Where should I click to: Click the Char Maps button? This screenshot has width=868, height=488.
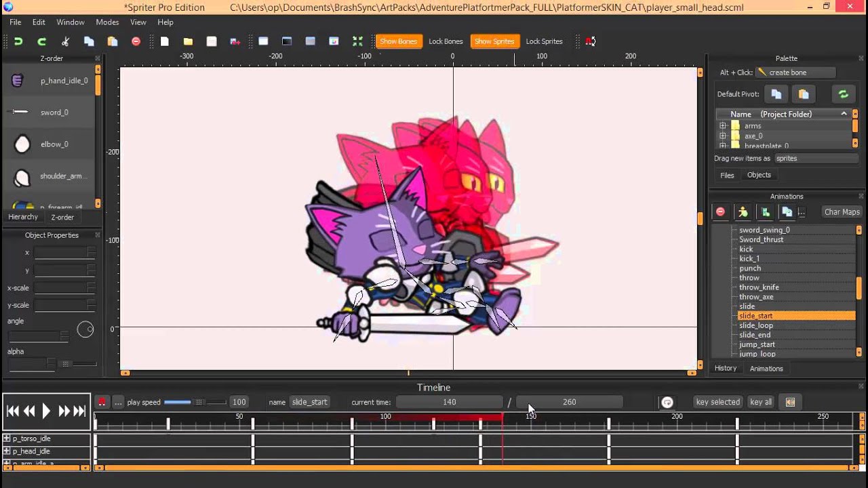842,212
